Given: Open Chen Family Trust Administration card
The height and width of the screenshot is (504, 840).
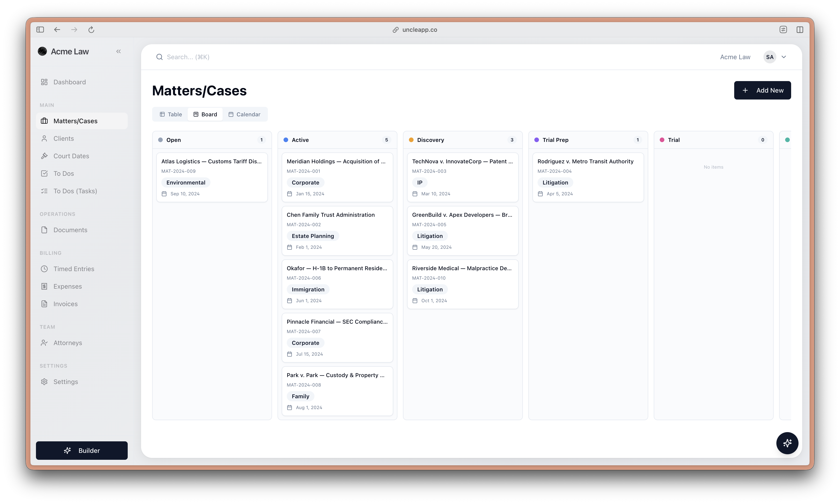Looking at the screenshot, I should click(331, 215).
